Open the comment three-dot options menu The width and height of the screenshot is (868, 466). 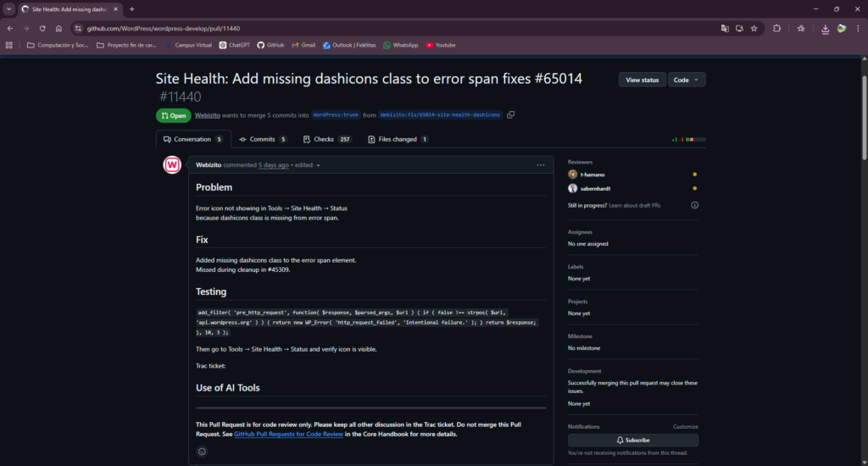540,165
